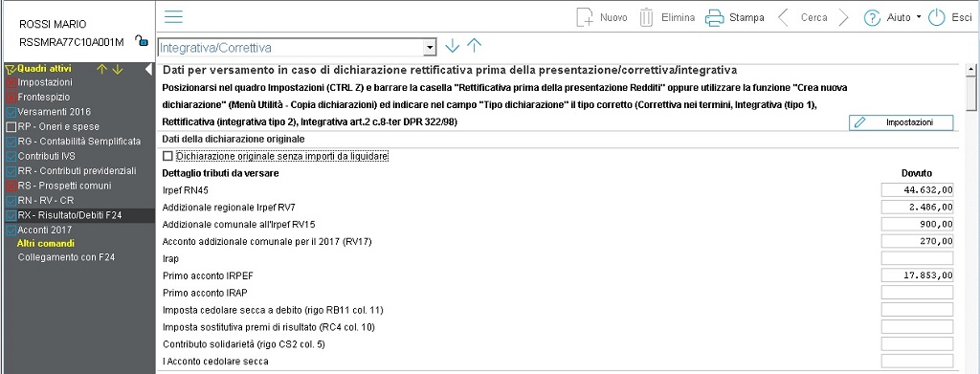Open the hamburger menu icon
The height and width of the screenshot is (374, 980).
pos(173,17)
